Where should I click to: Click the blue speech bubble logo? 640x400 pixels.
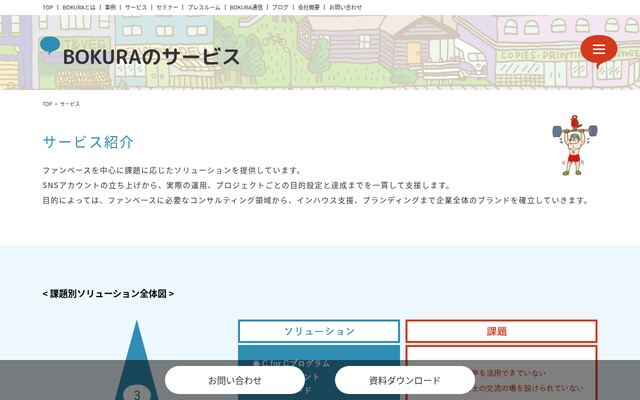click(50, 45)
